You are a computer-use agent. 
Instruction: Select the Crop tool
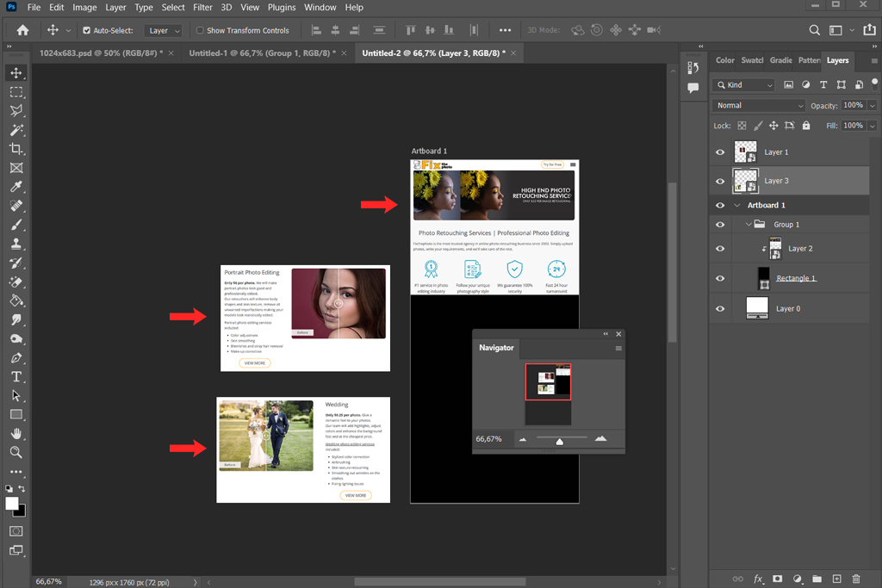(x=16, y=149)
